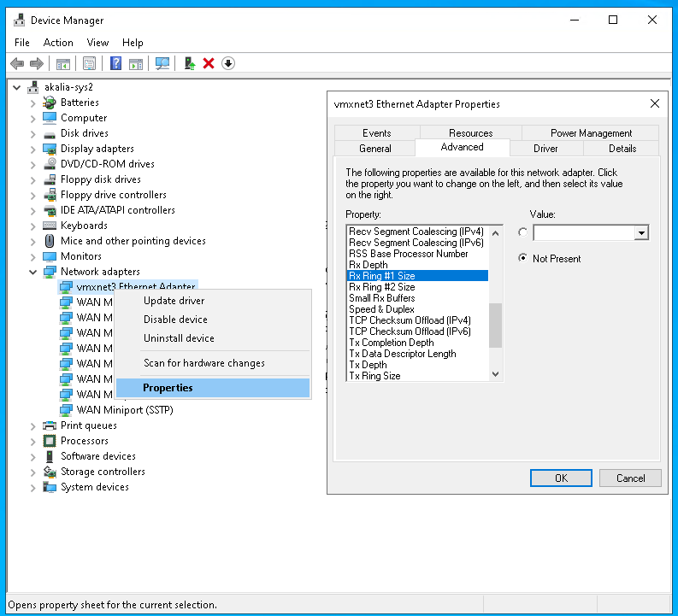Select Speed & Duplex in the property list
Screen dimensions: 678x616
click(x=381, y=309)
